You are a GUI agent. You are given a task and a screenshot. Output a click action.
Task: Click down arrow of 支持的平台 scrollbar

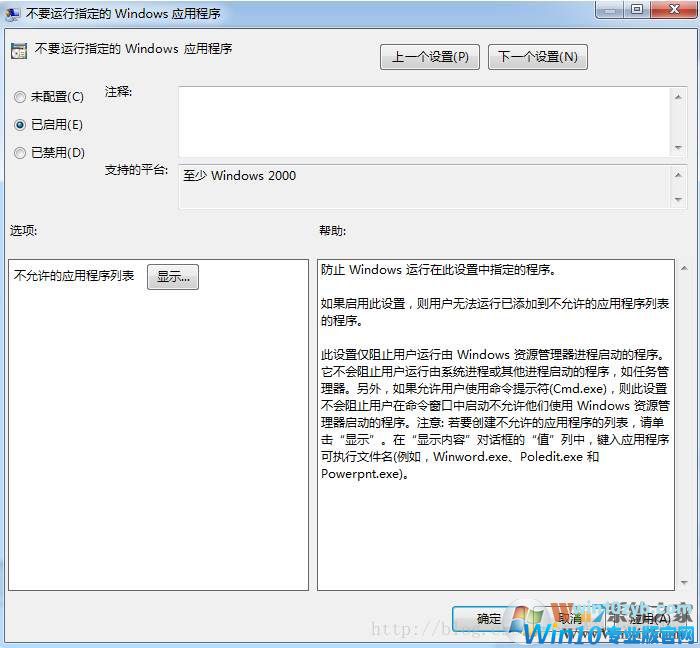coord(678,201)
